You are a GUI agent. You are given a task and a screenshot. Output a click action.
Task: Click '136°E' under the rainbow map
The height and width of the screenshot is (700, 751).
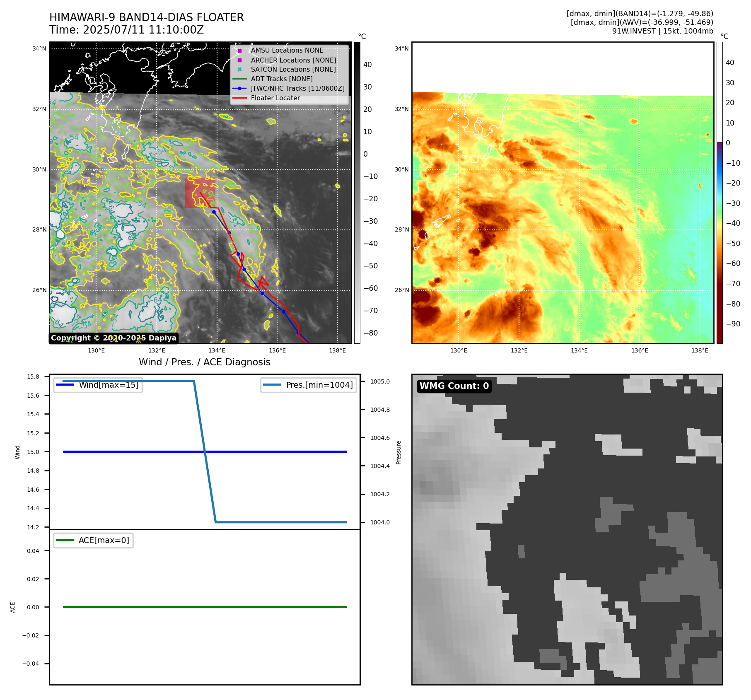(640, 350)
